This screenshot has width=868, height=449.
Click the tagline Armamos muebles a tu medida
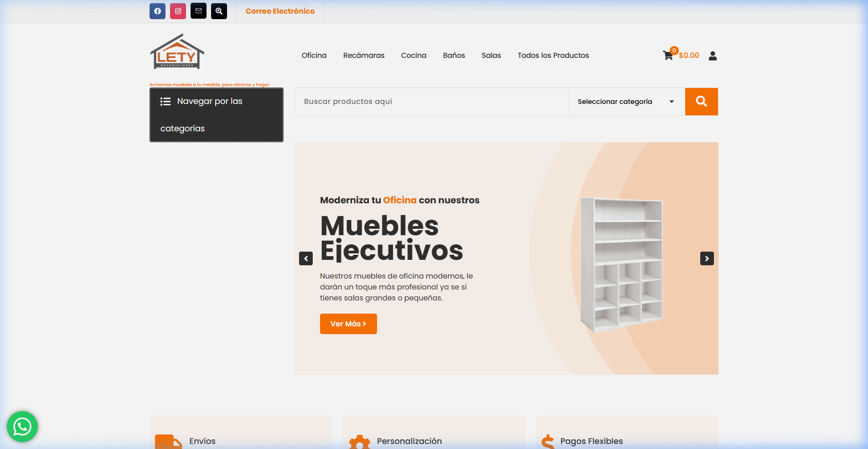pyautogui.click(x=209, y=85)
